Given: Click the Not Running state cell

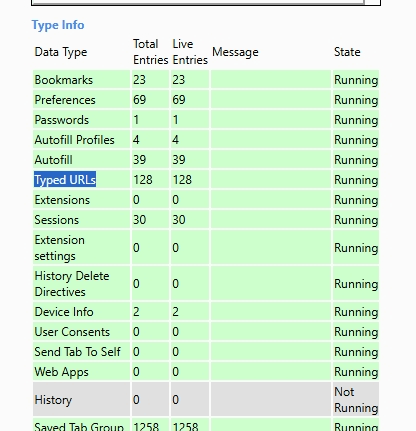Looking at the screenshot, I should tap(356, 400).
